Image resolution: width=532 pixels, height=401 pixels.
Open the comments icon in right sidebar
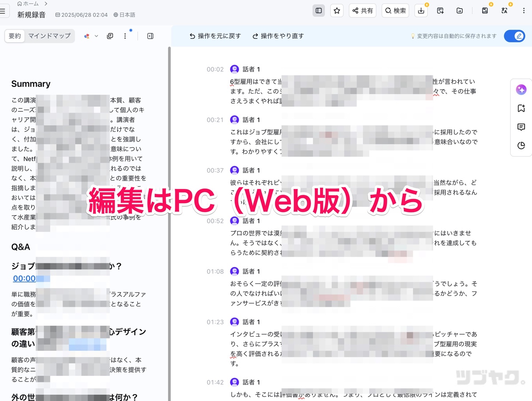tap(521, 127)
